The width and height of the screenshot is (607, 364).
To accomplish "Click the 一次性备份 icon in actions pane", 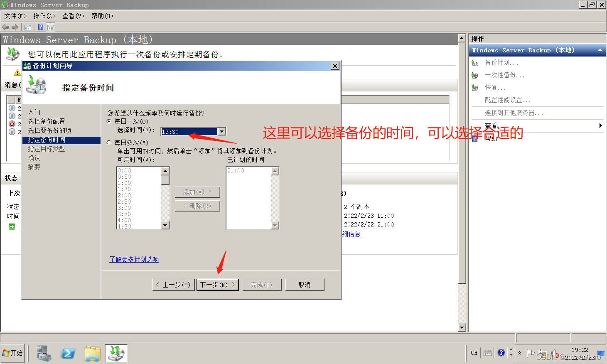I will pos(475,75).
